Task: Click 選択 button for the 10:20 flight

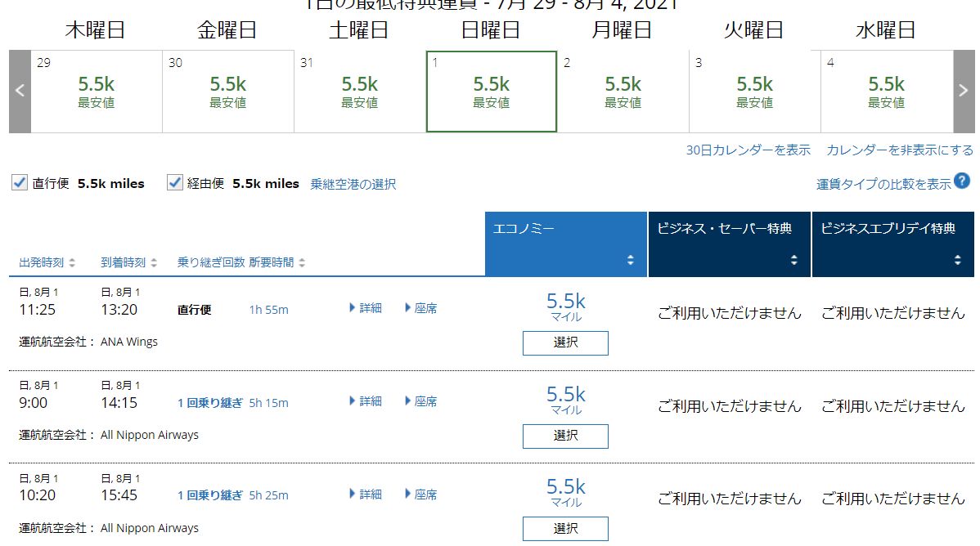Action: tap(565, 529)
